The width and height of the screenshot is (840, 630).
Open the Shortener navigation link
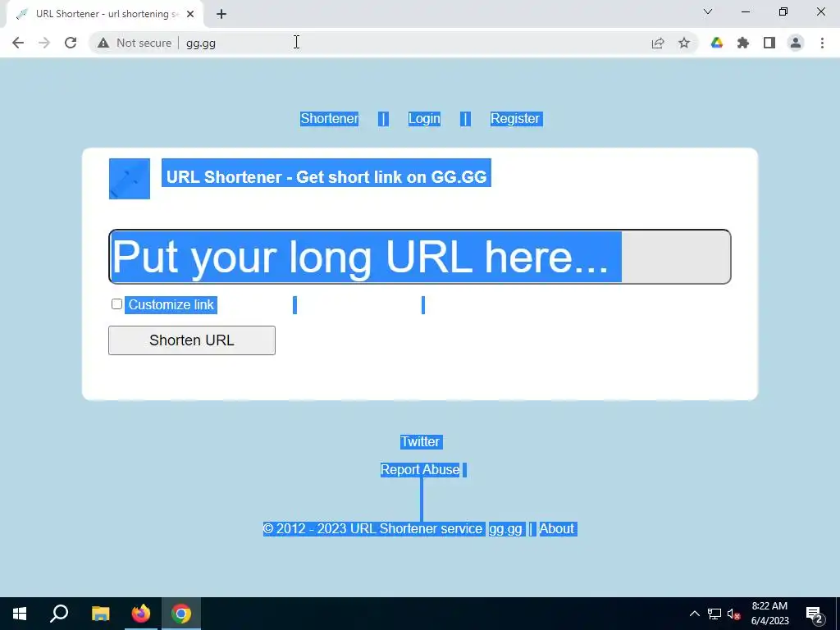click(330, 118)
